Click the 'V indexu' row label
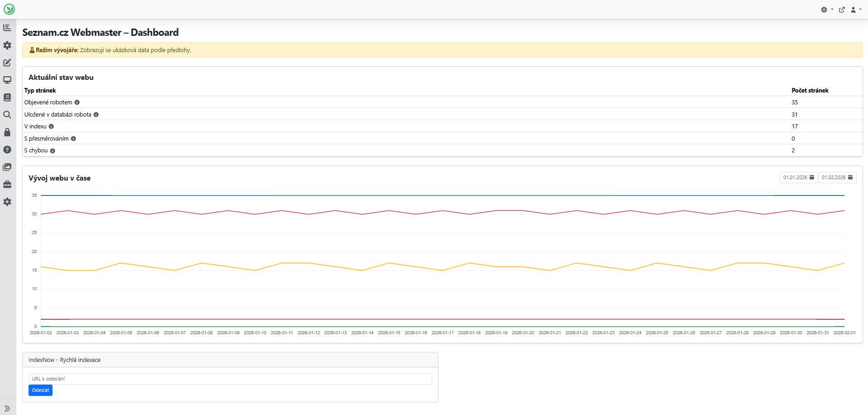 [x=35, y=127]
